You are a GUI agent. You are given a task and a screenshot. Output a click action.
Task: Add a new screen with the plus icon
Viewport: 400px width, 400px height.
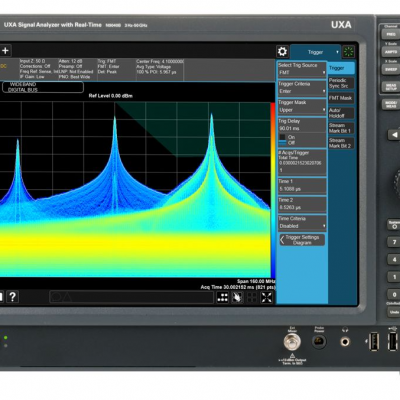5,51
